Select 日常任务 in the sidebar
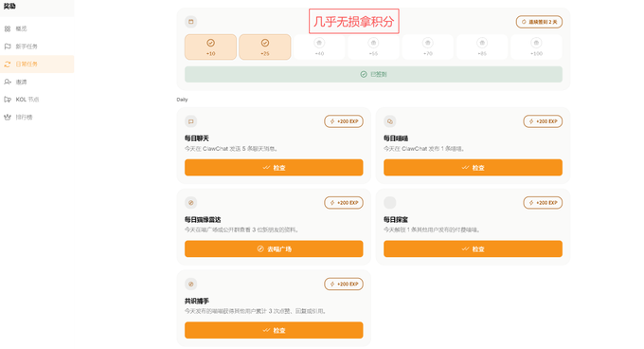 [x=37, y=64]
